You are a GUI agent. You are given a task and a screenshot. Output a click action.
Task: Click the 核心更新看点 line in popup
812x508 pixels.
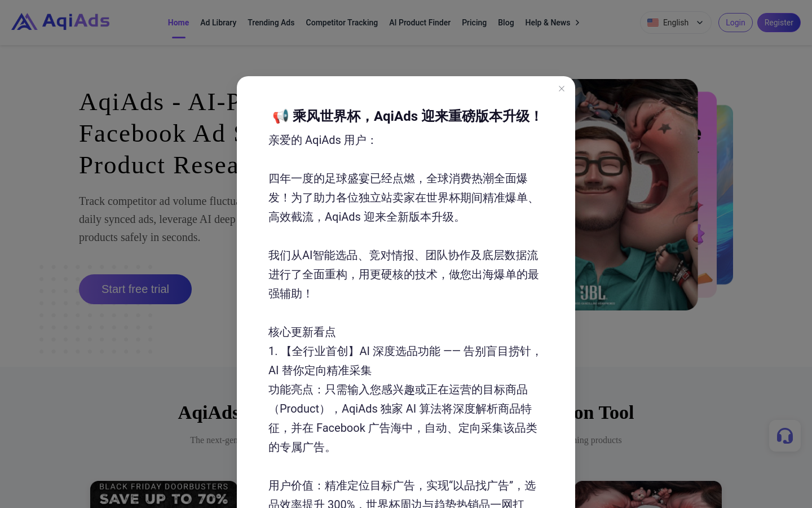(x=302, y=332)
